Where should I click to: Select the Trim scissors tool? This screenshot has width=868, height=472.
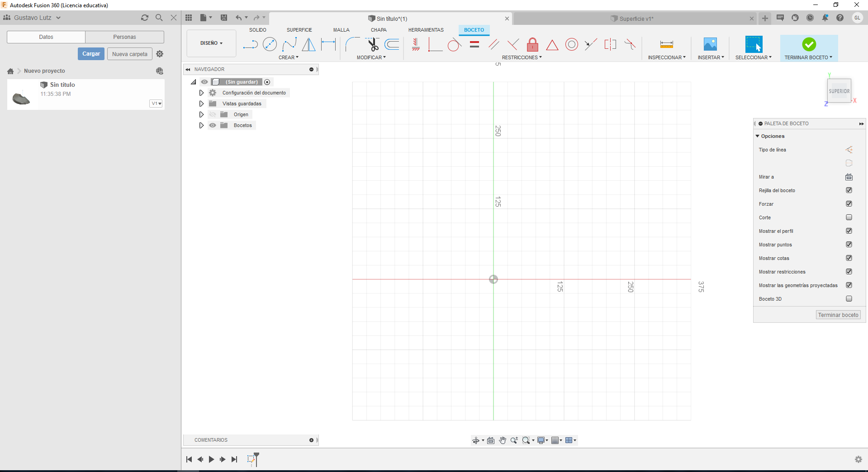coord(373,44)
